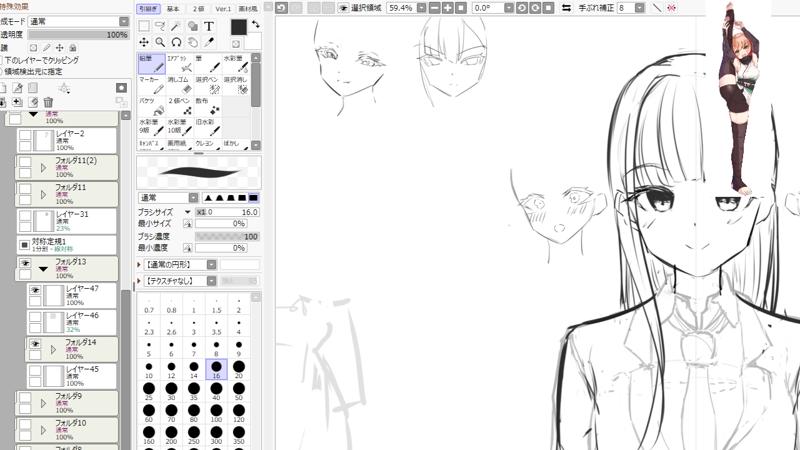The height and width of the screenshot is (450, 800).
Task: Hide layer レイヤー47 with its eye icon
Action: coord(35,290)
